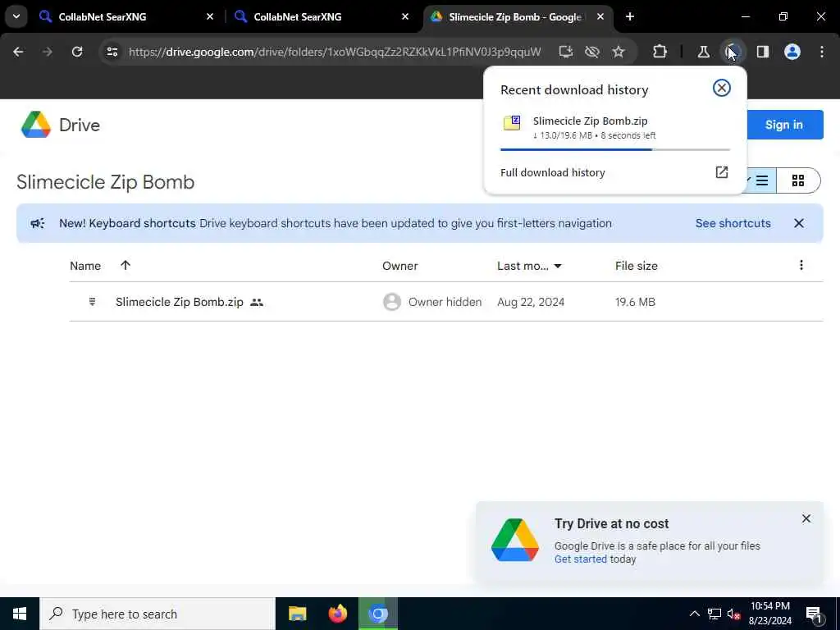Viewport: 840px width, 630px height.
Task: Click the Type here to search box
Action: pyautogui.click(x=157, y=614)
